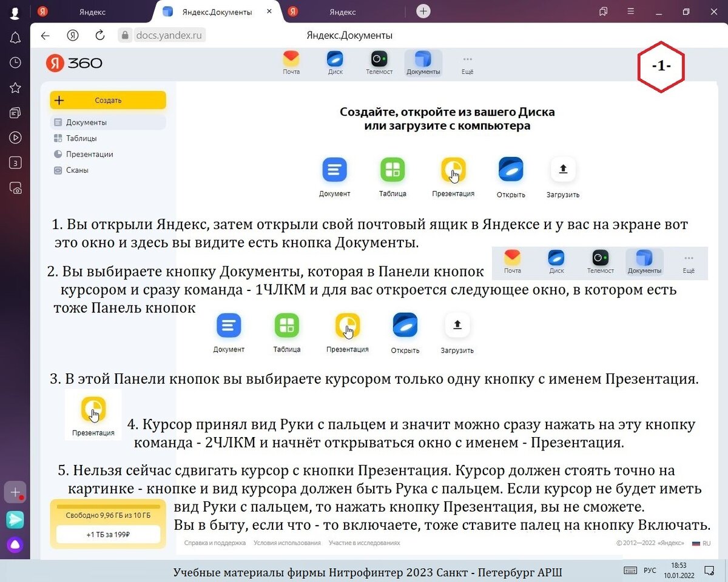The height and width of the screenshot is (582, 728).
Task: Select Таблицы in the left sidebar
Action: (81, 138)
